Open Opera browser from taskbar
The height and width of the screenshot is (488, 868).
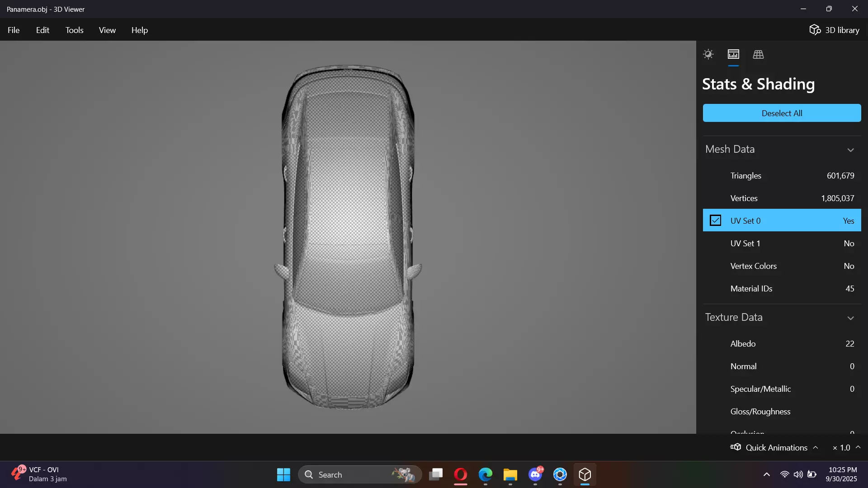[x=461, y=474]
